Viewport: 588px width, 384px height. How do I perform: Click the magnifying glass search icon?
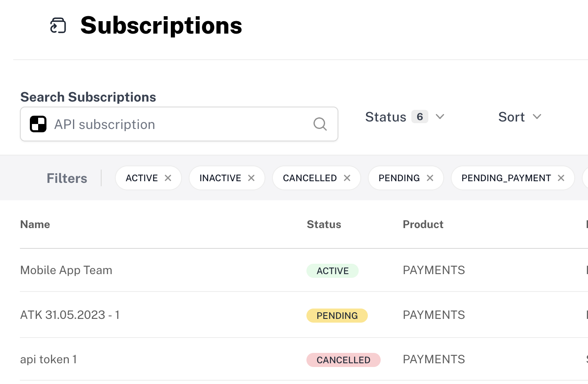pos(320,124)
